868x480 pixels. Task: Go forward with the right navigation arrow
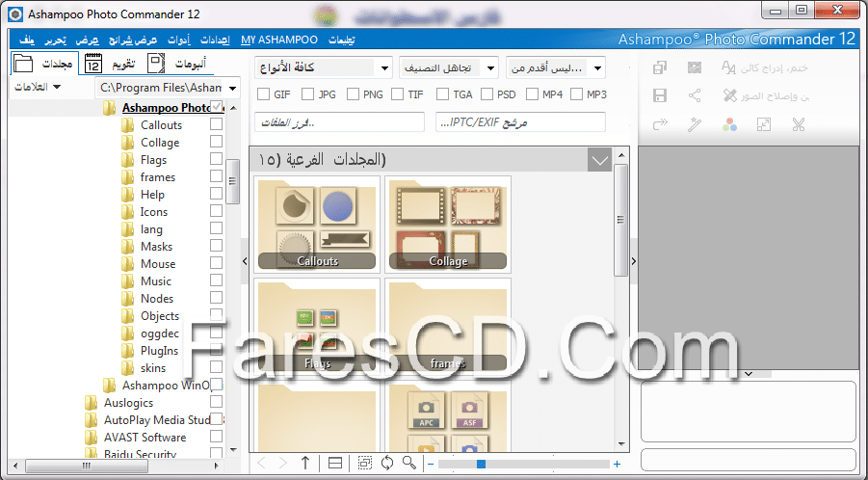282,463
